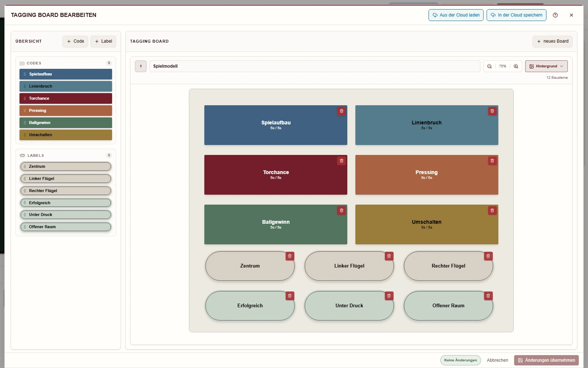
Task: Close the Tagging Board editor dialog
Action: pos(571,15)
